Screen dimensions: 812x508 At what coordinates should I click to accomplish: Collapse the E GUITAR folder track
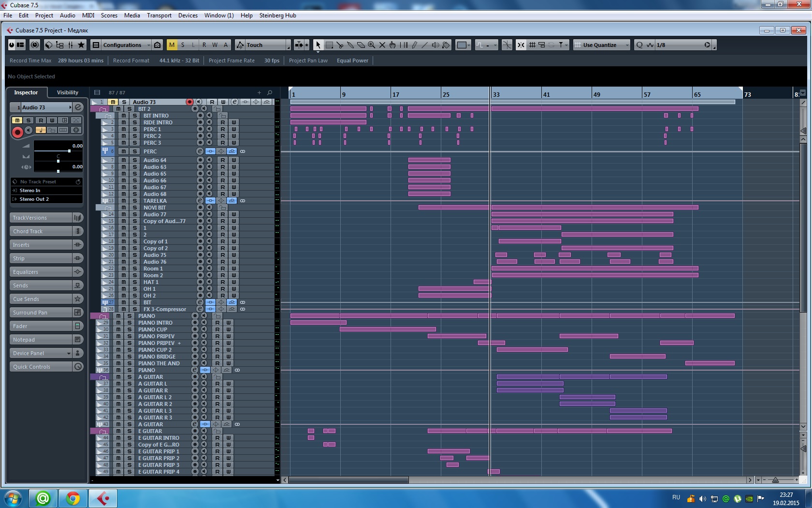pos(102,431)
